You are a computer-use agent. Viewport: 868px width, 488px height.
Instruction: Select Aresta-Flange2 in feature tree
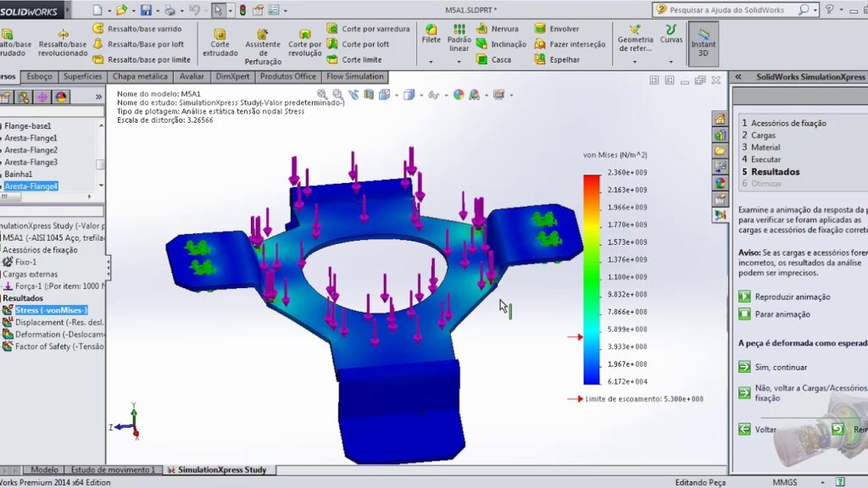click(31, 150)
